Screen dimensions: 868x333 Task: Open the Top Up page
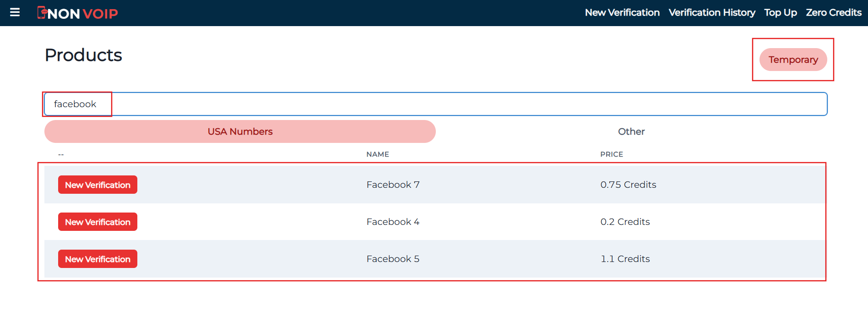coord(781,12)
